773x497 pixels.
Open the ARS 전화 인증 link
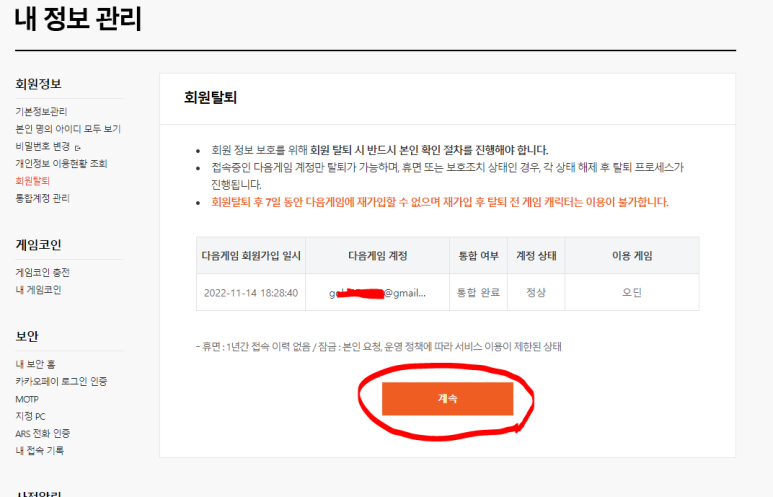tap(42, 433)
